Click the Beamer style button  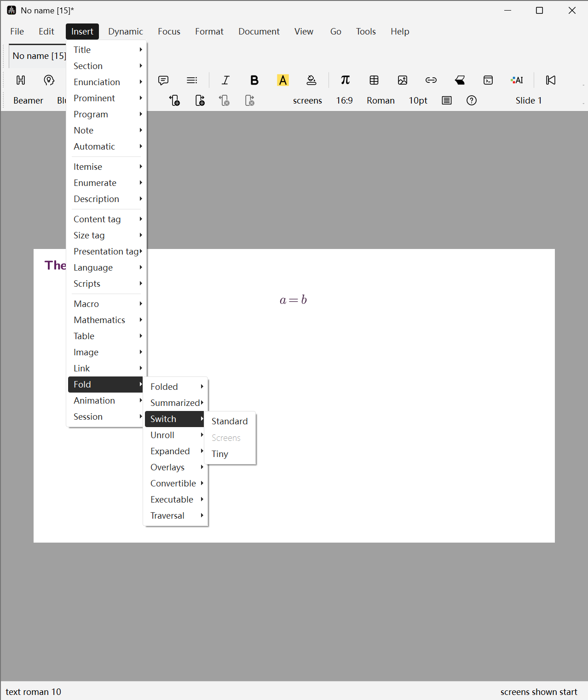(28, 100)
